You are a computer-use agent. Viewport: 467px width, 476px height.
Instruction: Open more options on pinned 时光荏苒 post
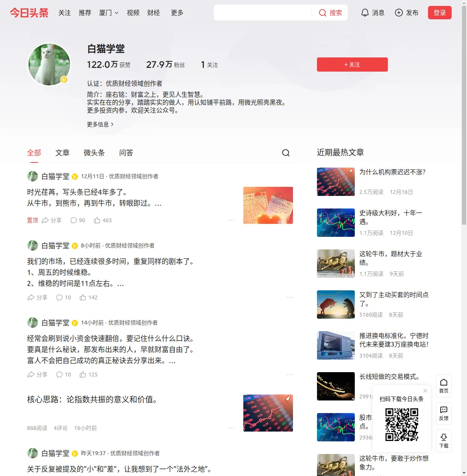(x=231, y=220)
